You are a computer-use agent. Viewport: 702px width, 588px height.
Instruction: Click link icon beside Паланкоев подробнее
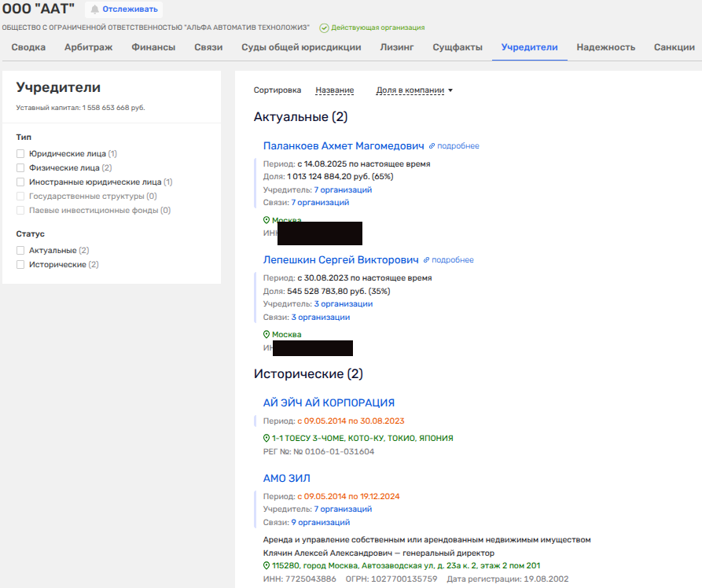(x=432, y=146)
